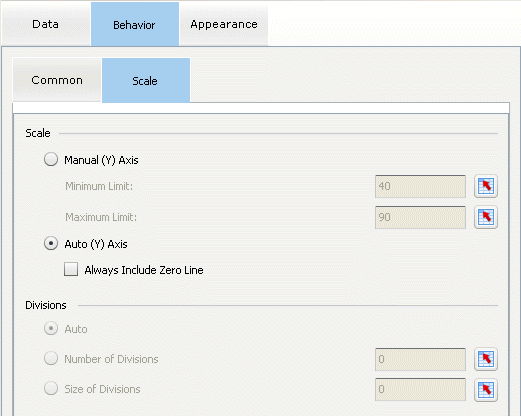Click cell selector icon for Maximum Limit
Viewport: 521px width, 416px height.
coord(486,217)
